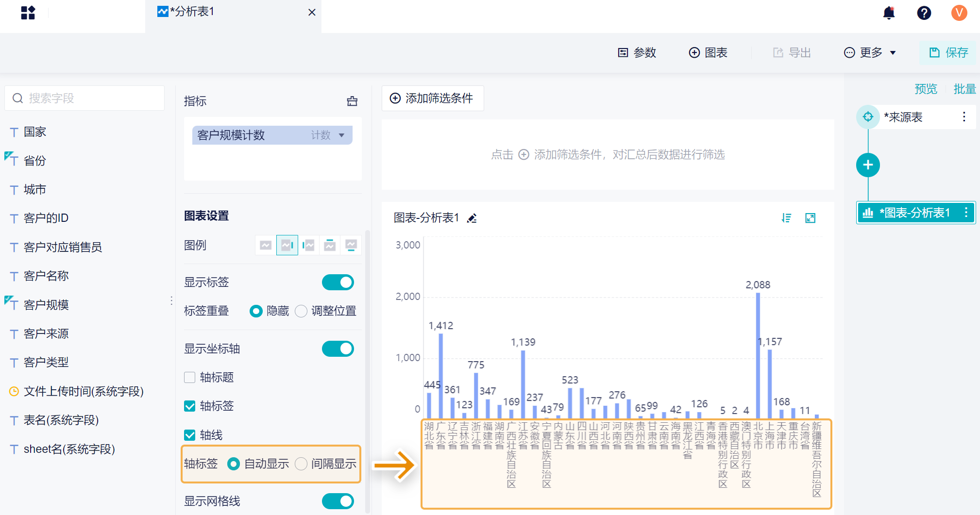This screenshot has width=980, height=515.
Task: Click the edit chart title pencil icon
Action: pyautogui.click(x=472, y=218)
